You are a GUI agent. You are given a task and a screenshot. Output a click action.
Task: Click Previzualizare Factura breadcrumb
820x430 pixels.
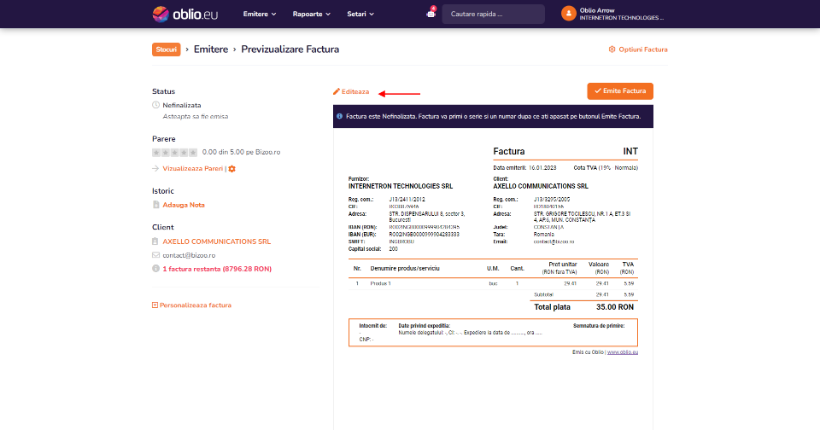(x=290, y=49)
